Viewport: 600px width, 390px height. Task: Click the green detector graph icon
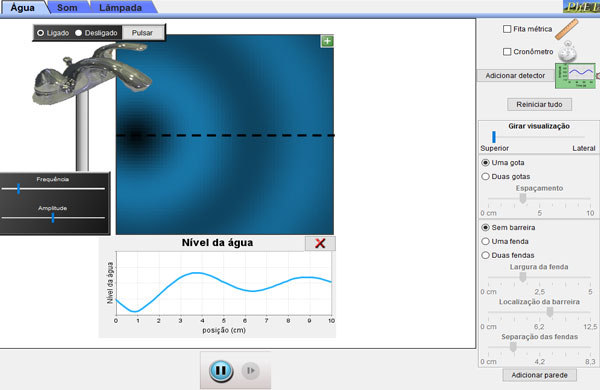click(576, 76)
